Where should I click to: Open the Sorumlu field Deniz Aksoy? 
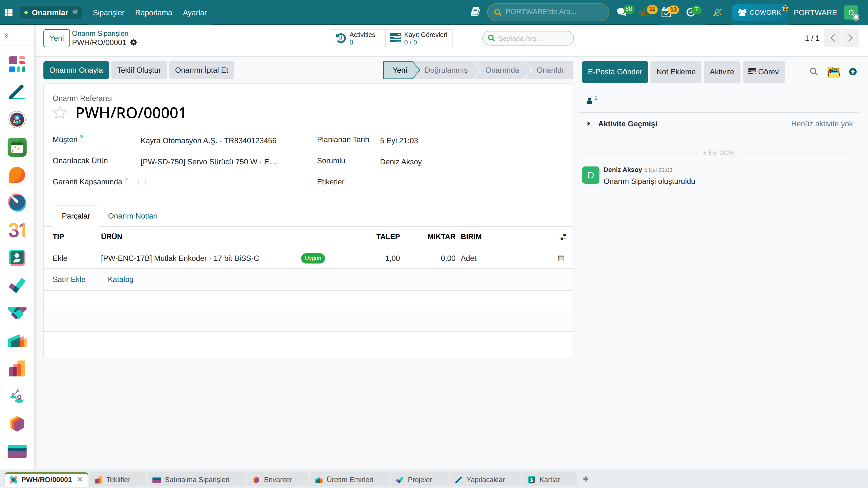(401, 162)
